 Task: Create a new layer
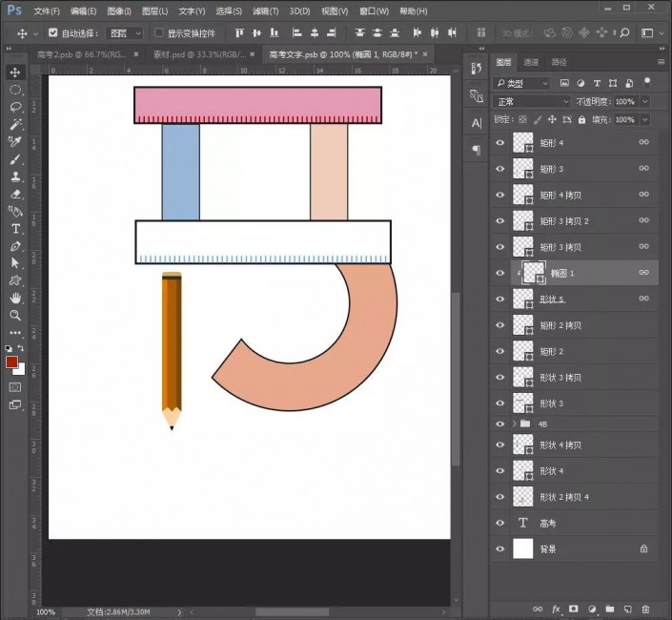coord(627,609)
